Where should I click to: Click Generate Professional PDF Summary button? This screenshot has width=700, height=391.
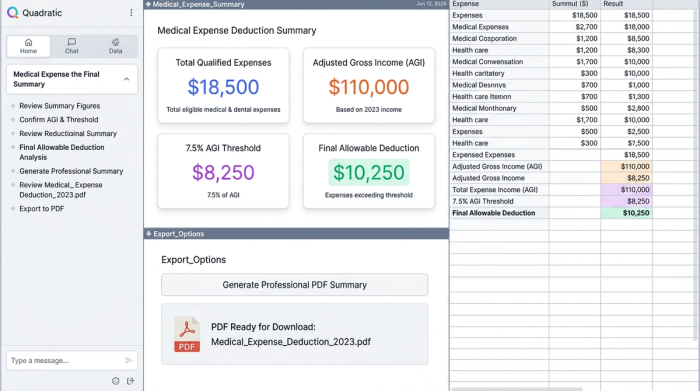[295, 285]
